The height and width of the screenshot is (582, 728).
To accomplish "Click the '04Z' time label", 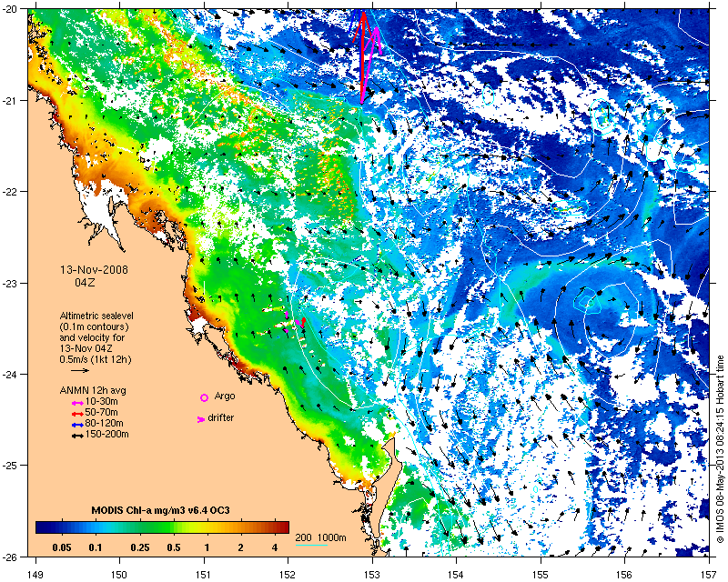I will (x=85, y=282).
